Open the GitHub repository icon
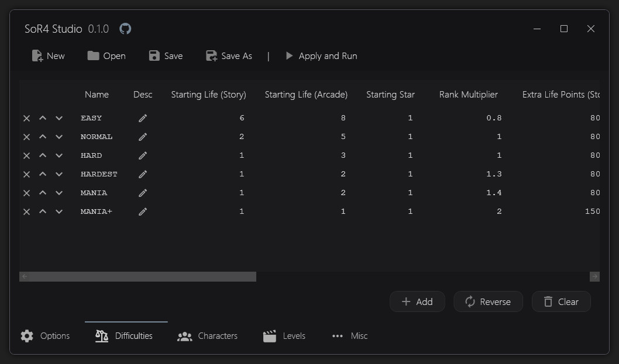Image resolution: width=619 pixels, height=364 pixels. pyautogui.click(x=125, y=29)
